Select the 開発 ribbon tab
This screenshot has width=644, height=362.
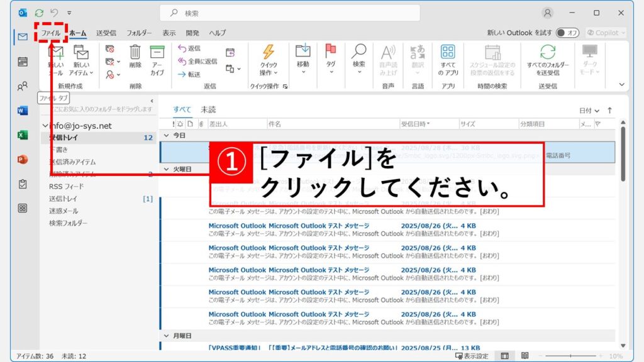tap(192, 33)
